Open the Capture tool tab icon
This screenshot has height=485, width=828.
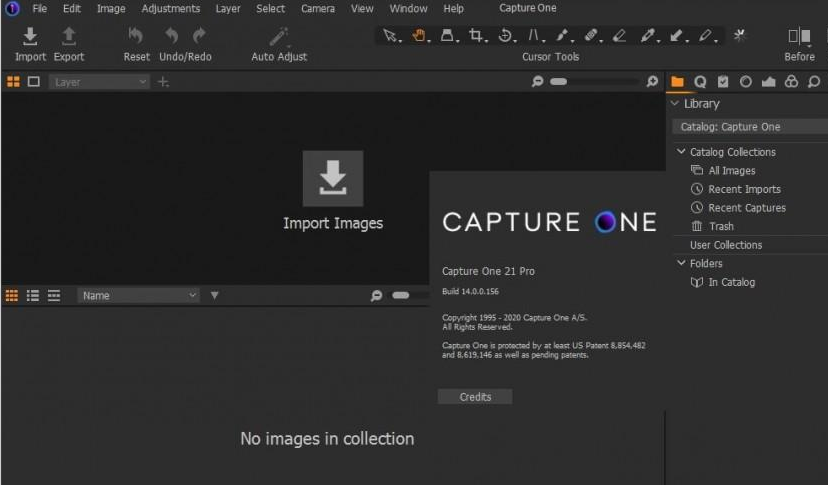[700, 81]
